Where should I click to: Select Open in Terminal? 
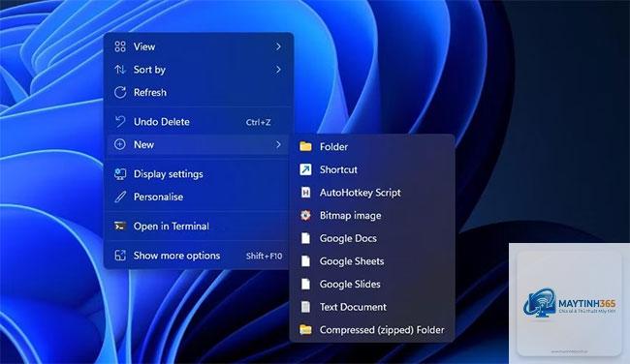coord(198,226)
